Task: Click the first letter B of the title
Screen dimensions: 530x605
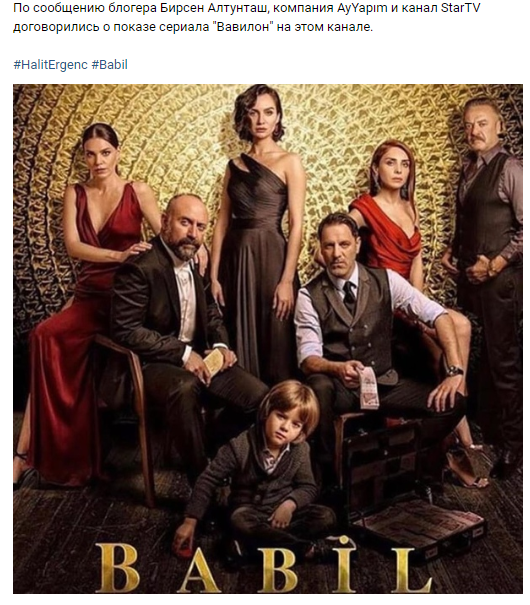Action: pos(117,568)
